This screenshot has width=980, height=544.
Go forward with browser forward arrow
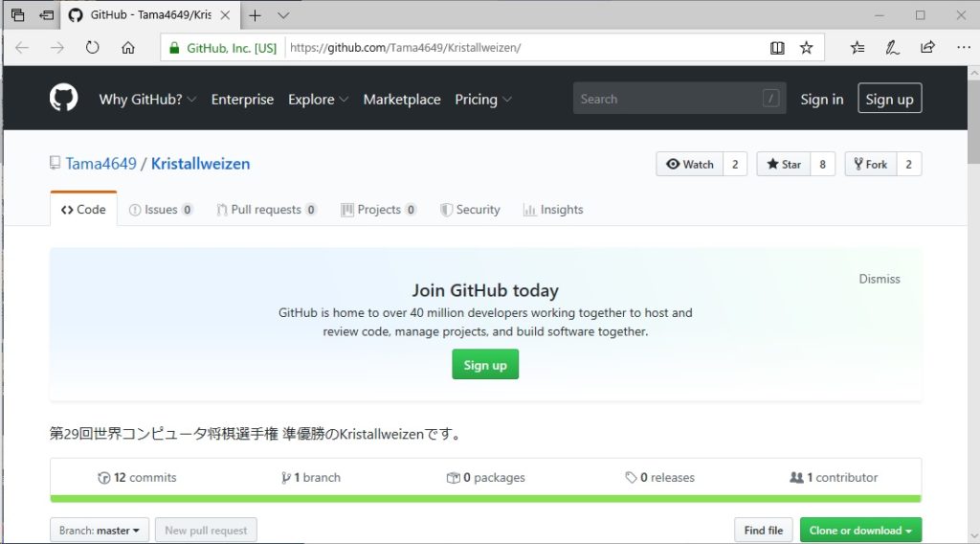(56, 48)
